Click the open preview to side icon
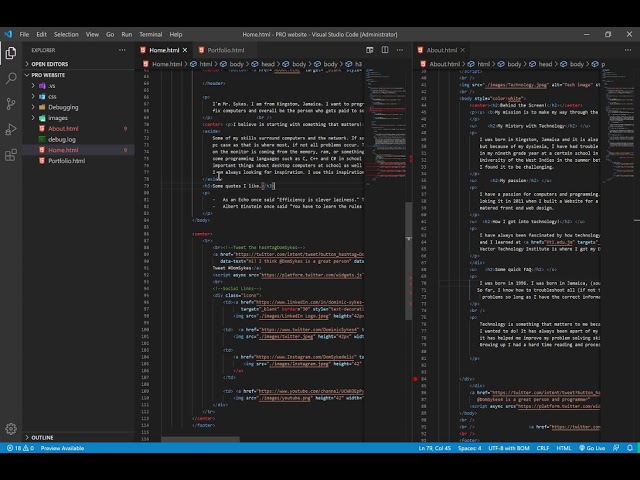The height and width of the screenshot is (480, 640). coord(370,50)
